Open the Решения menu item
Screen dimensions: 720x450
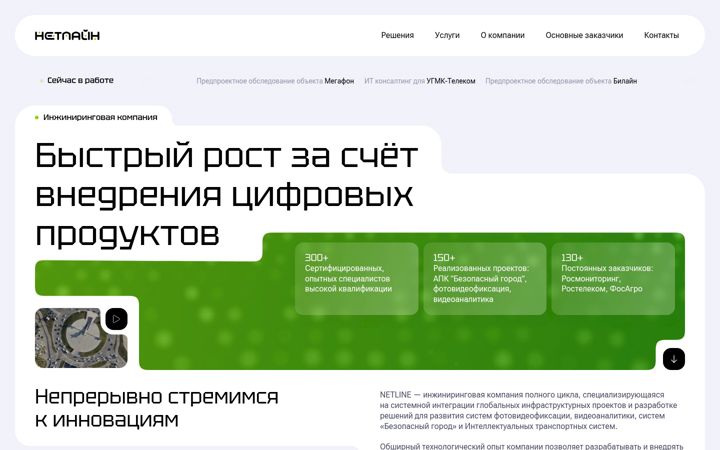(x=397, y=35)
